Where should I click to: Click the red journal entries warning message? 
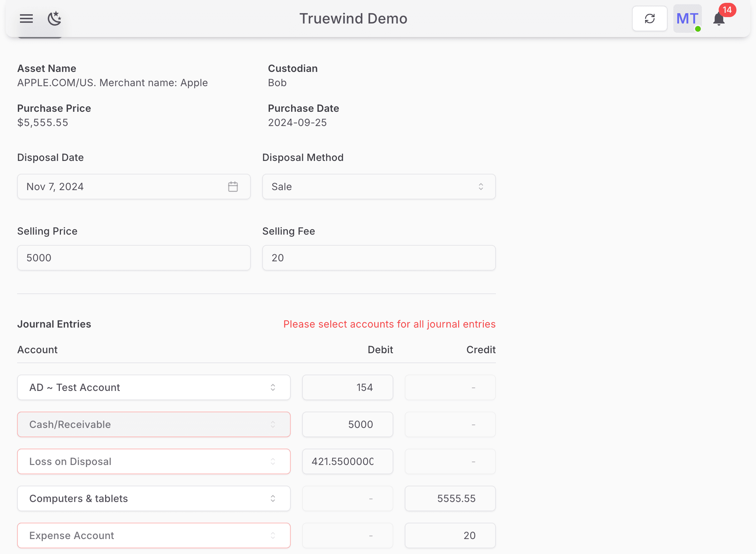coord(388,324)
